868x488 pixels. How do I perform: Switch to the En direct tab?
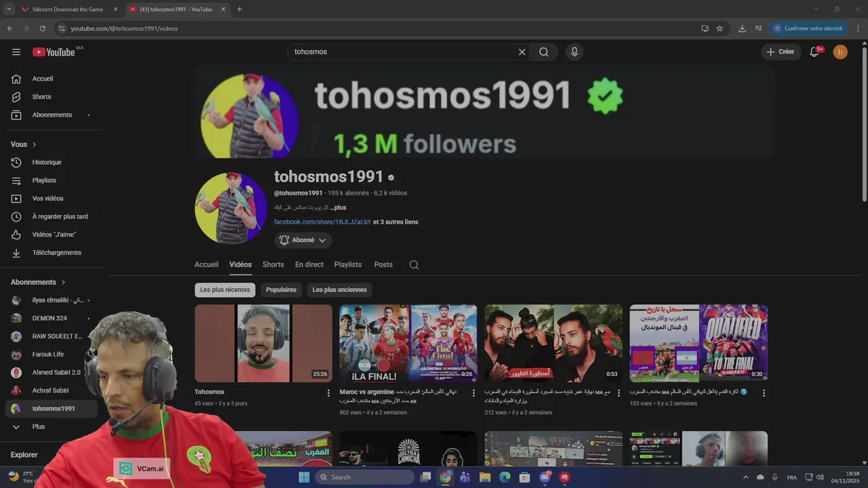click(309, 264)
